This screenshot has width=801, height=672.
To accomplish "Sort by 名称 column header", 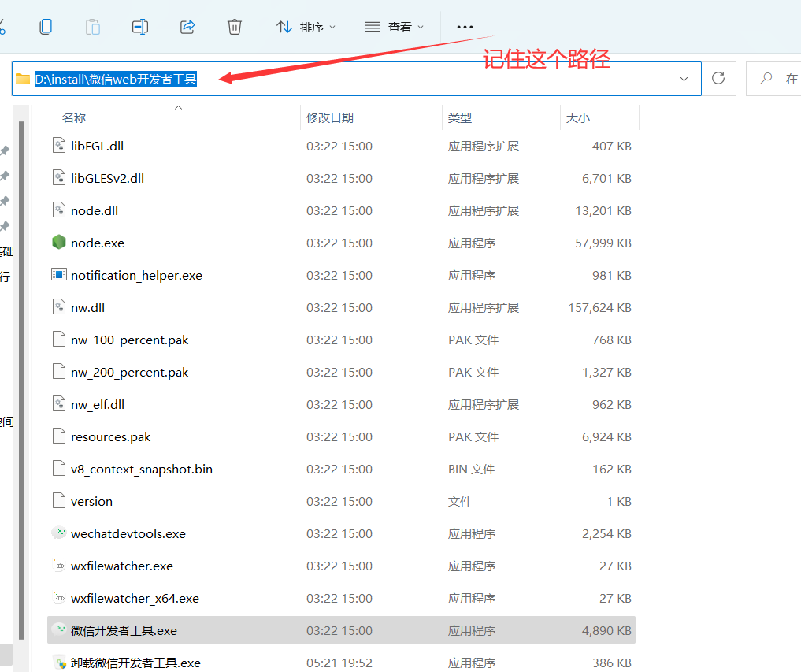I will tap(74, 118).
